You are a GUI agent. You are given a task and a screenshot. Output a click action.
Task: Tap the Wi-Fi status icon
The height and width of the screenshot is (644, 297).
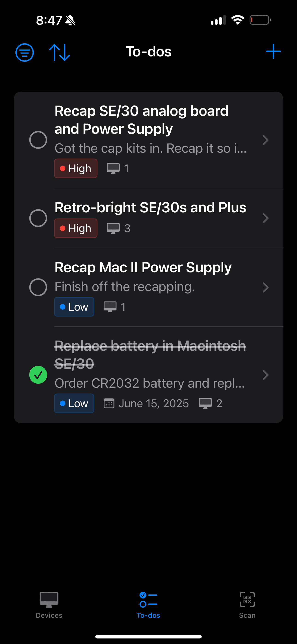pyautogui.click(x=238, y=20)
